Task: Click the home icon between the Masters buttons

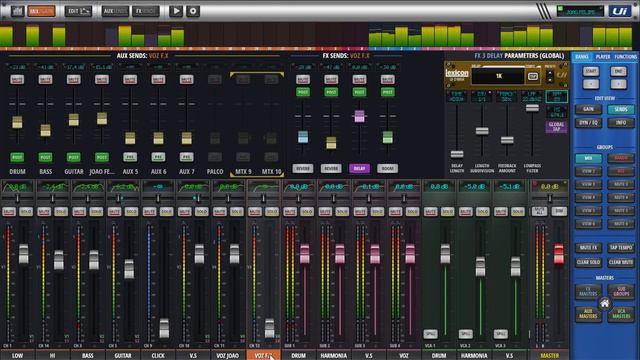Action: (604, 303)
